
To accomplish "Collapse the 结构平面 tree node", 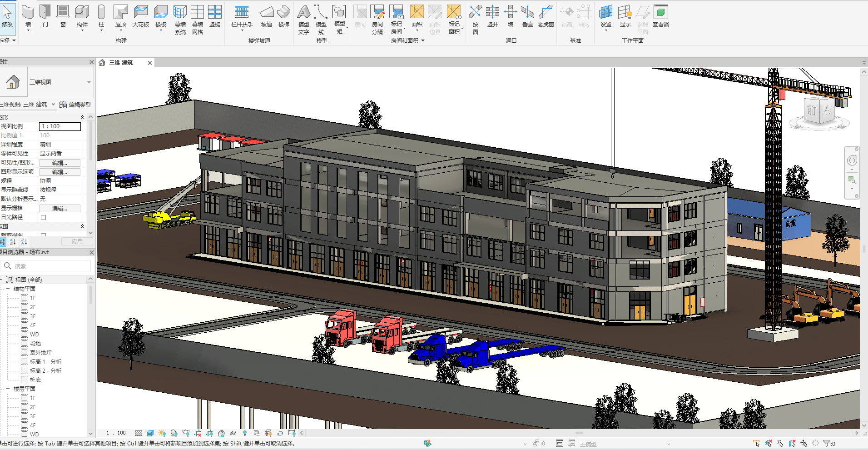I will click(8, 289).
